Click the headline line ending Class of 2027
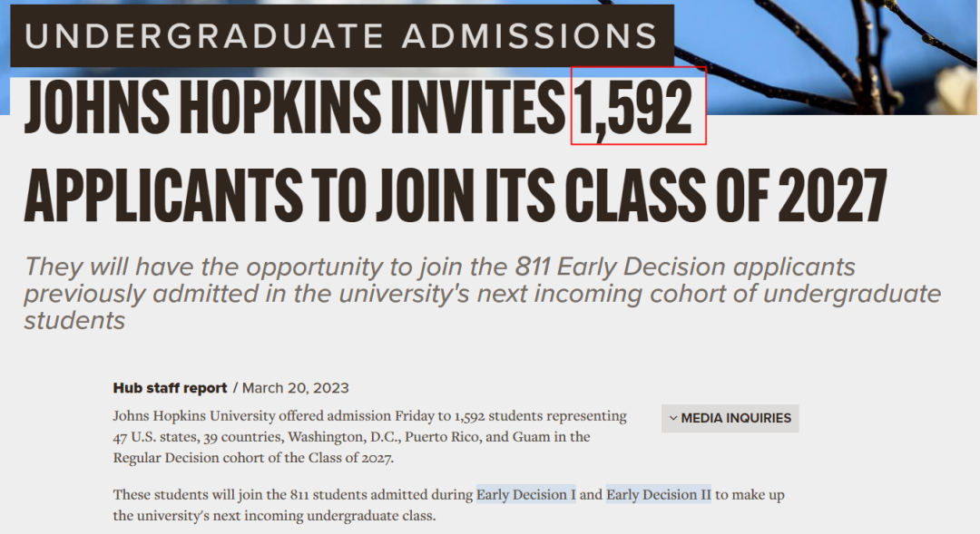This screenshot has width=980, height=534. [456, 196]
